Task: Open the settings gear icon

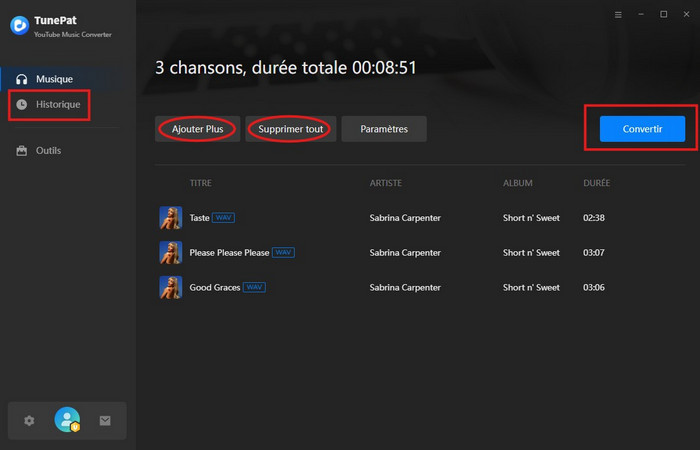Action: point(29,421)
